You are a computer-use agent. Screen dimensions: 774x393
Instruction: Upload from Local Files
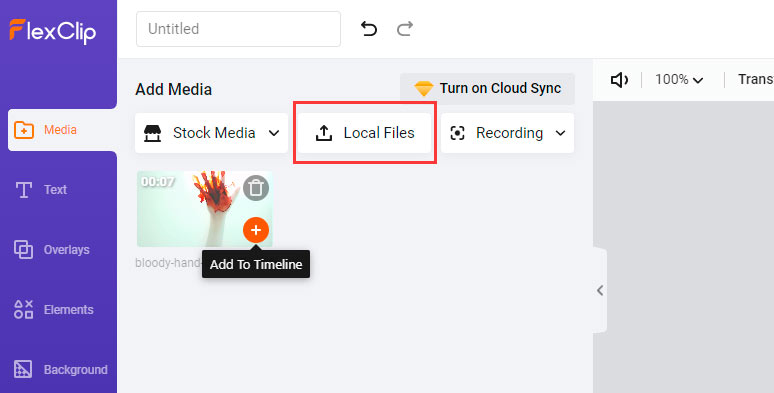(x=364, y=133)
